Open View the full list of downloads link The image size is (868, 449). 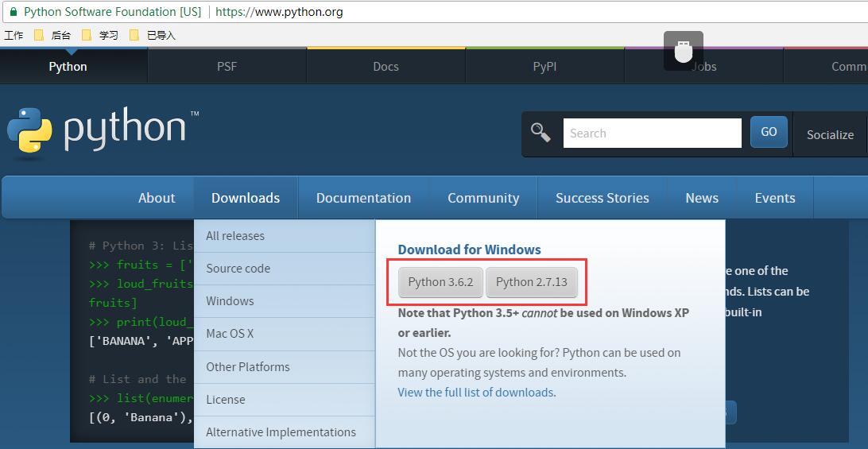pos(476,393)
